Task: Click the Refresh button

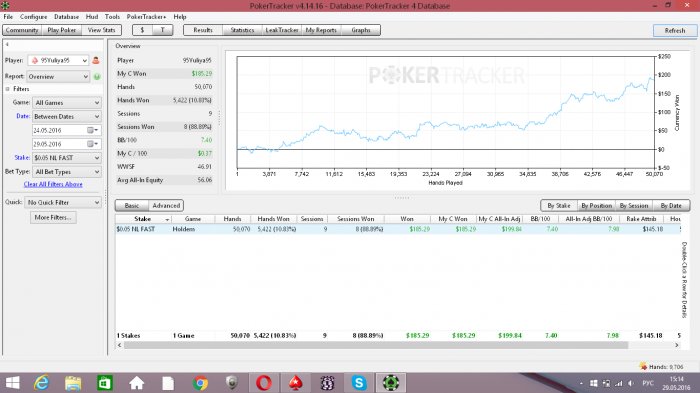Action: [675, 30]
